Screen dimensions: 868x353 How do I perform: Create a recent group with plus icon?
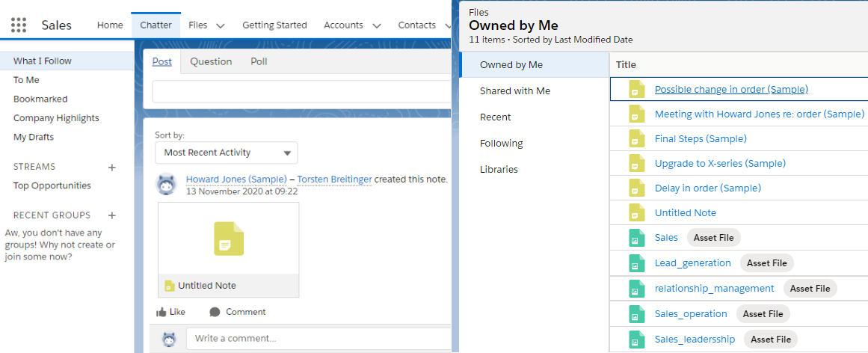pyautogui.click(x=112, y=215)
